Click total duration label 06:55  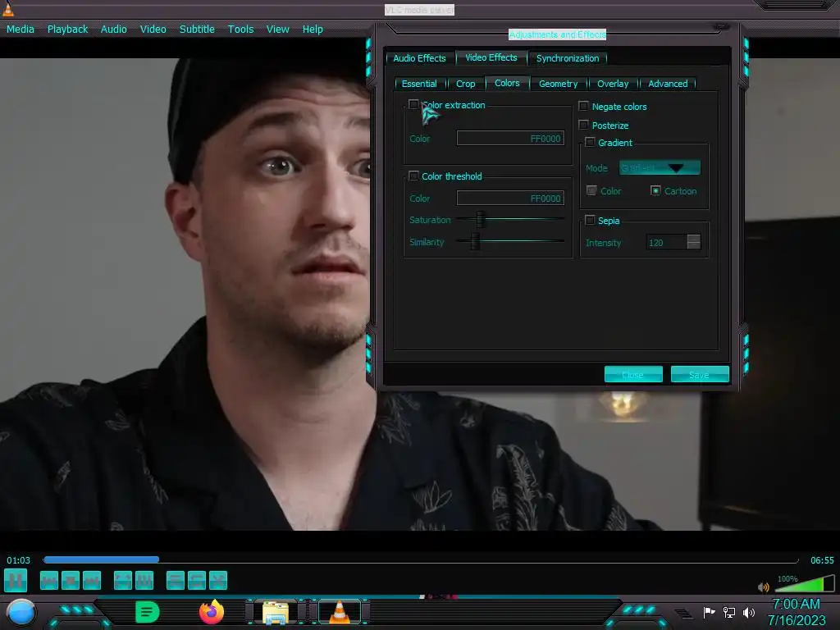(822, 559)
